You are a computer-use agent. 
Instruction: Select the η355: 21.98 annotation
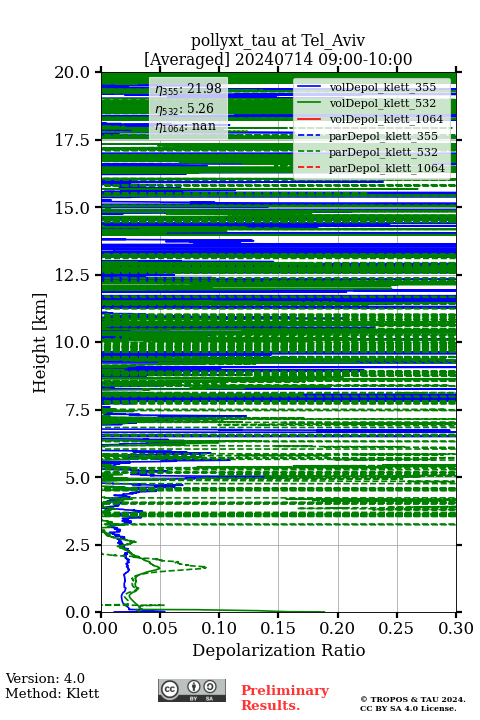point(188,89)
